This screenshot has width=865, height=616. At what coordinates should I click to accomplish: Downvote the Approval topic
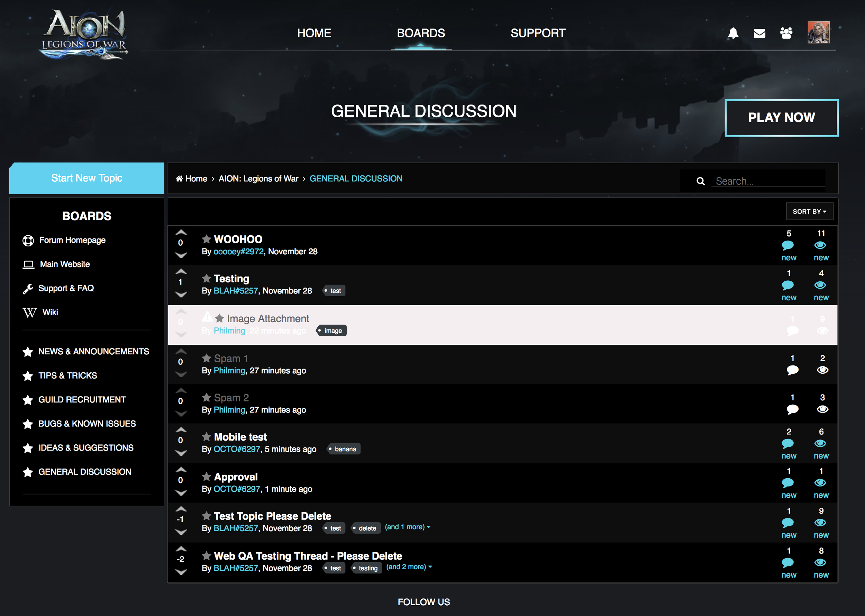[x=181, y=493]
